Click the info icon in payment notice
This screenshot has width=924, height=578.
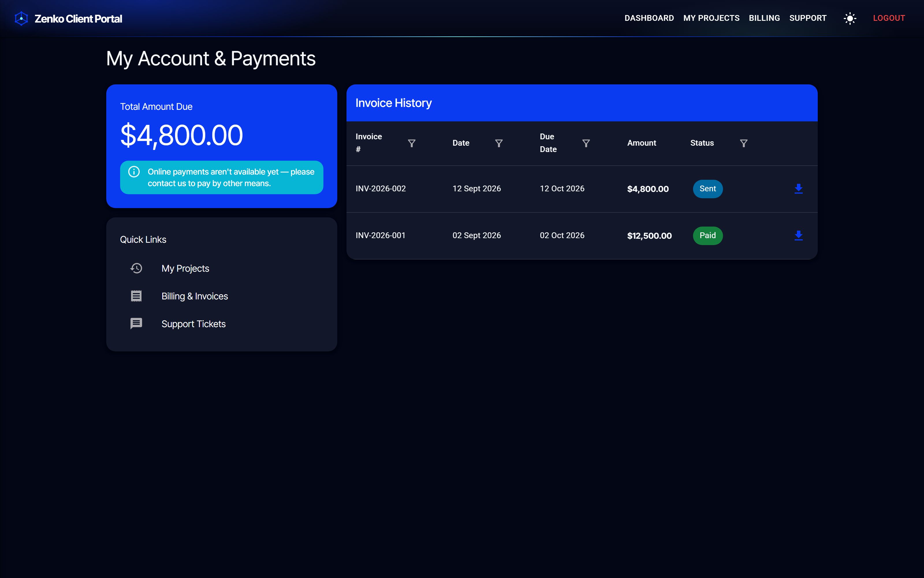coord(134,172)
